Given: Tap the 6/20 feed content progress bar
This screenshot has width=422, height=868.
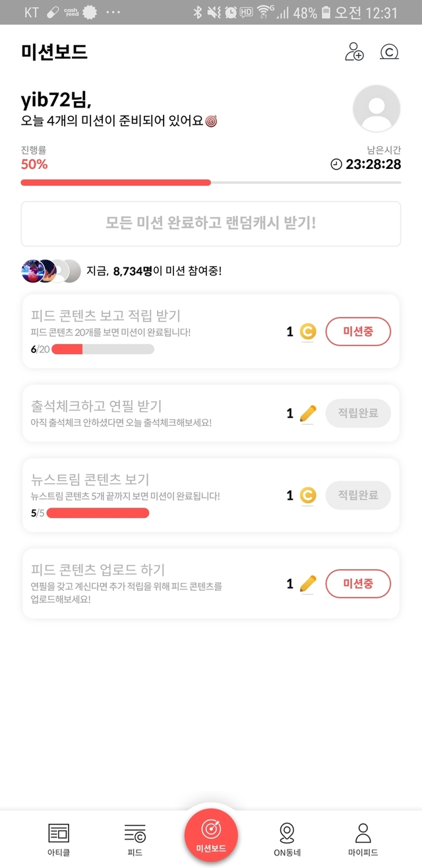Looking at the screenshot, I should click(x=102, y=349).
